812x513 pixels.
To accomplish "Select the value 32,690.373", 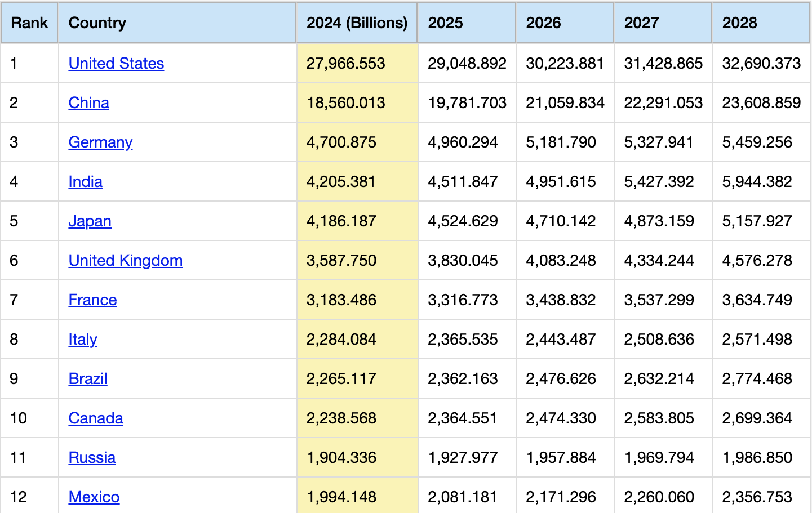I will point(761,64).
